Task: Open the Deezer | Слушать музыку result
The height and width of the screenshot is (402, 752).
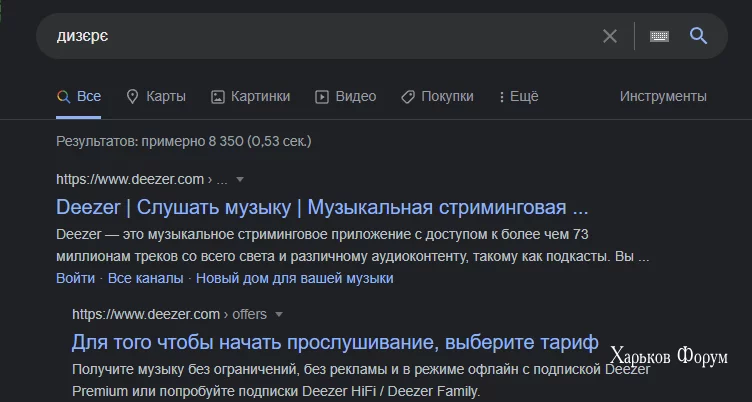Action: pos(322,207)
